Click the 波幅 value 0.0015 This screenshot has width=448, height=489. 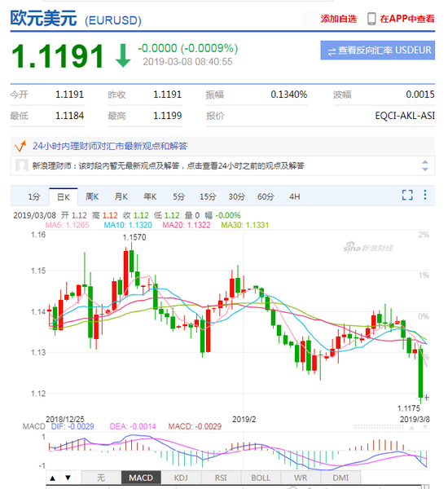(x=420, y=95)
